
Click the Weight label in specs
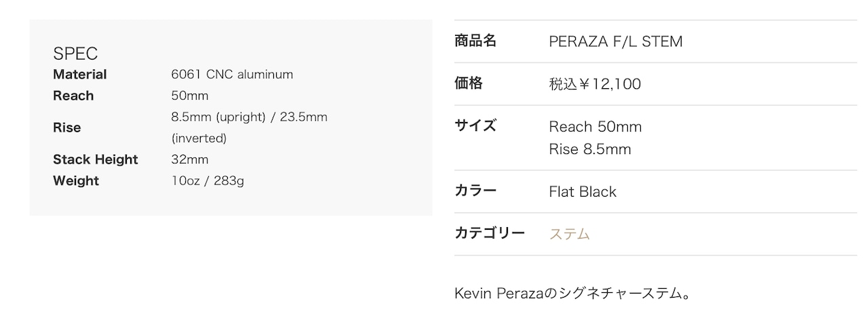click(76, 181)
